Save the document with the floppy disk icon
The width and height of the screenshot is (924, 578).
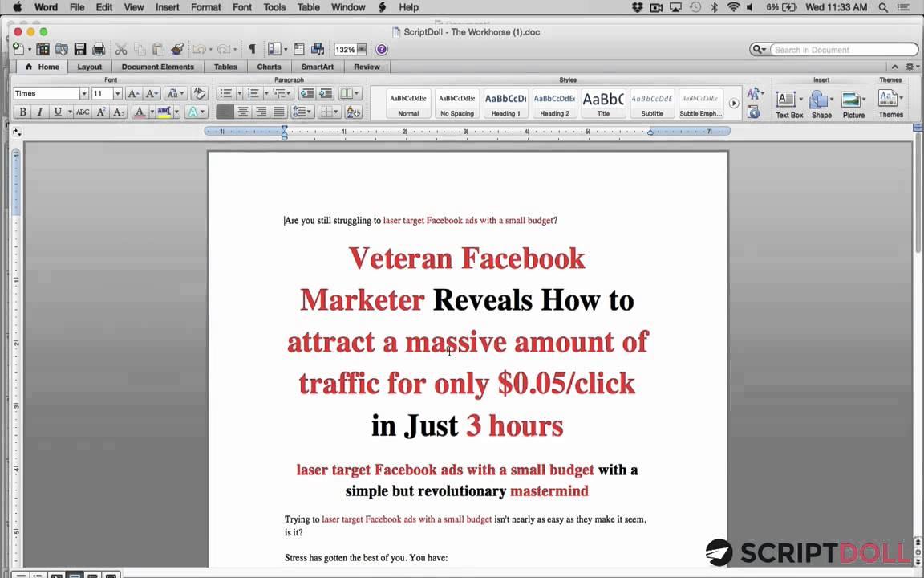pyautogui.click(x=80, y=49)
